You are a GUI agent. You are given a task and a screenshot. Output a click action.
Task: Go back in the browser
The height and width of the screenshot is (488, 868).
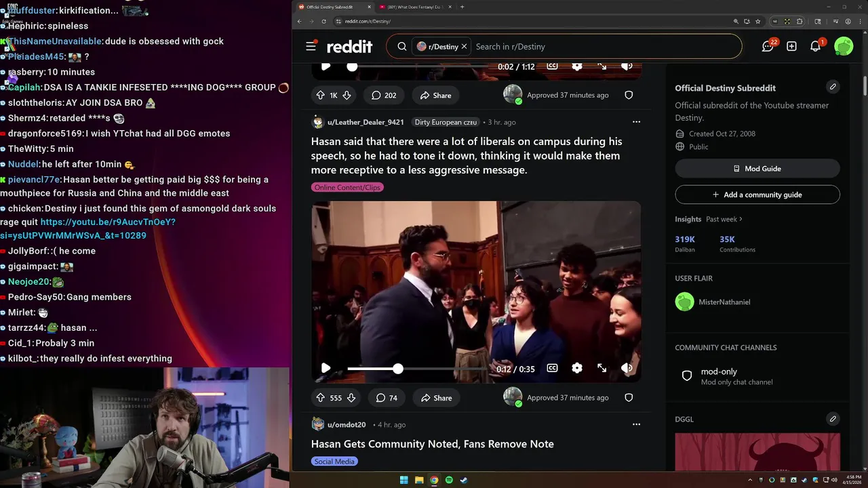pos(299,21)
